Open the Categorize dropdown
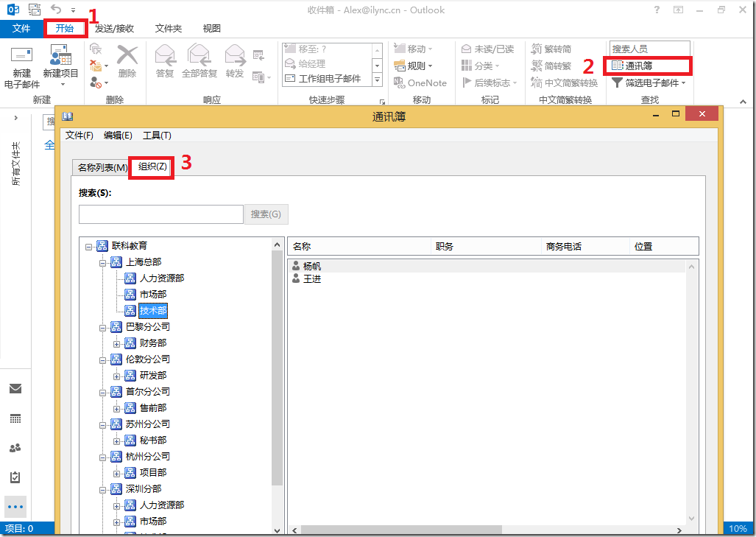The height and width of the screenshot is (537, 756). 480,66
